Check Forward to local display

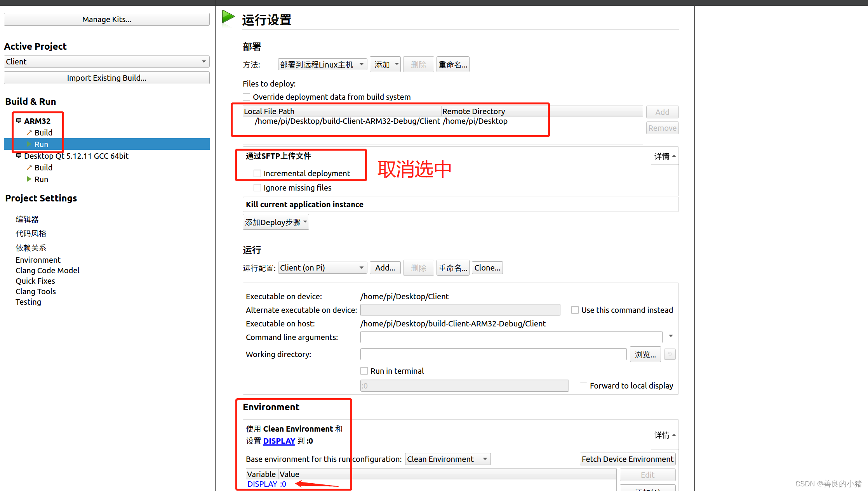583,386
